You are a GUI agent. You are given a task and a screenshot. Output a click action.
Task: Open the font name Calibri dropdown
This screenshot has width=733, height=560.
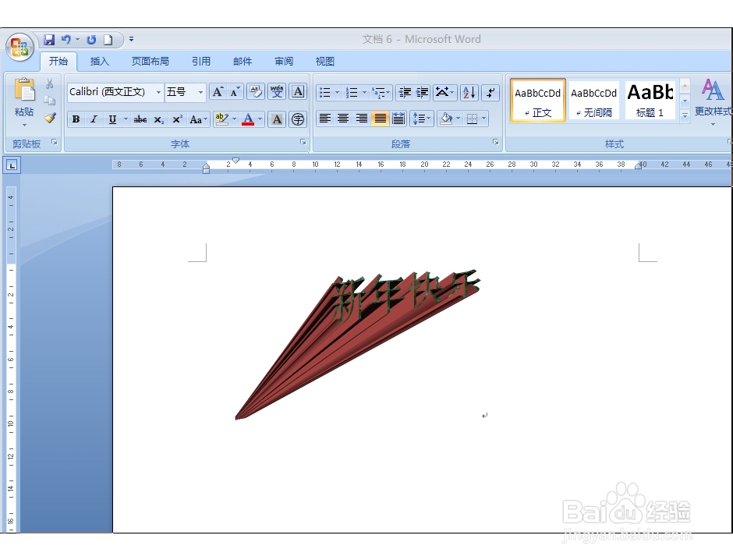point(158,92)
